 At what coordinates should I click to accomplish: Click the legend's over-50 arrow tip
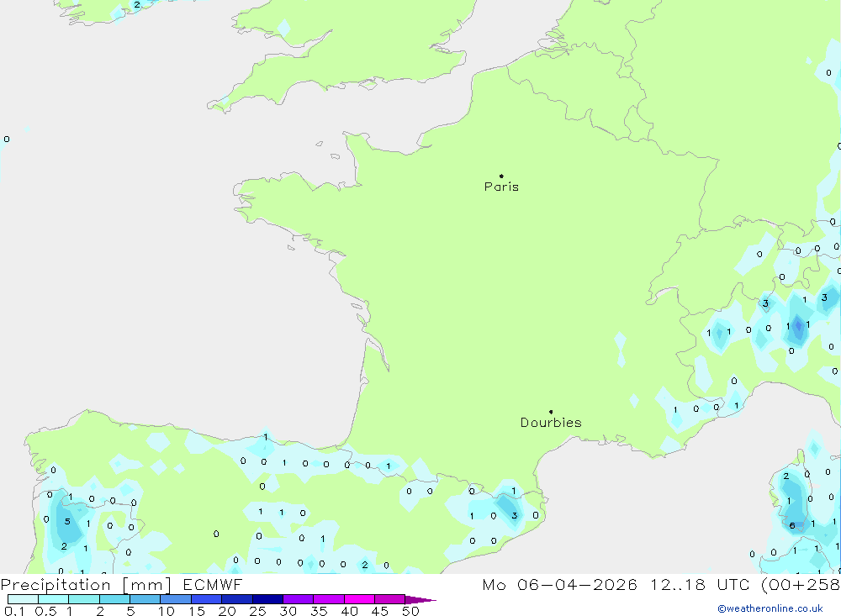click(421, 600)
